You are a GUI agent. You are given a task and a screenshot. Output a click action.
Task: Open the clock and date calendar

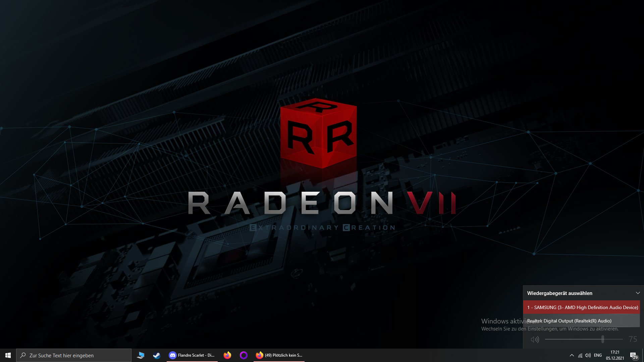(x=615, y=355)
